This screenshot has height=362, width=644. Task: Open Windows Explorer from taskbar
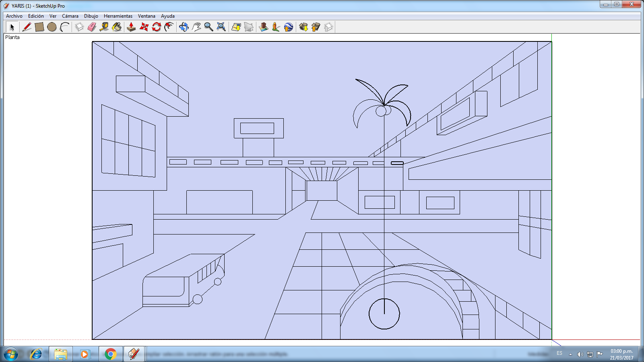(x=61, y=354)
